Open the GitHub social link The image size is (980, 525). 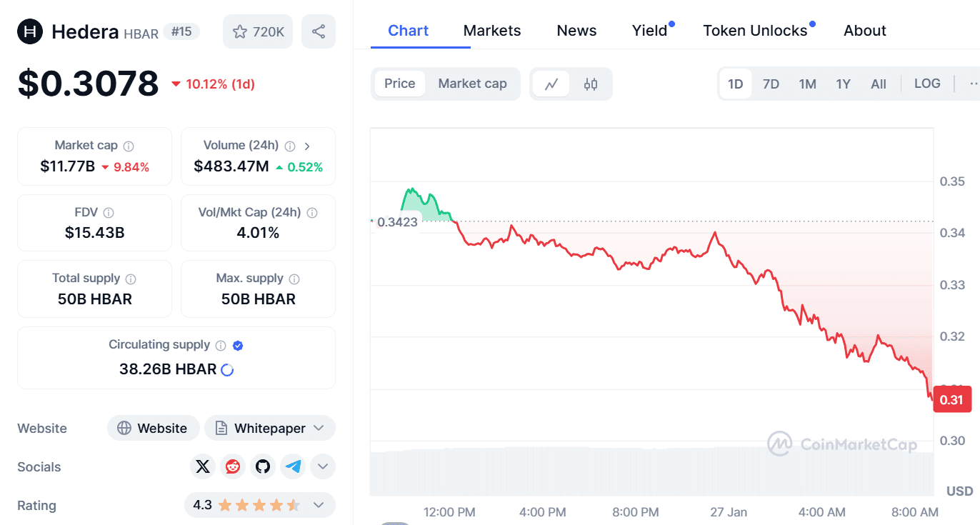[x=263, y=467]
